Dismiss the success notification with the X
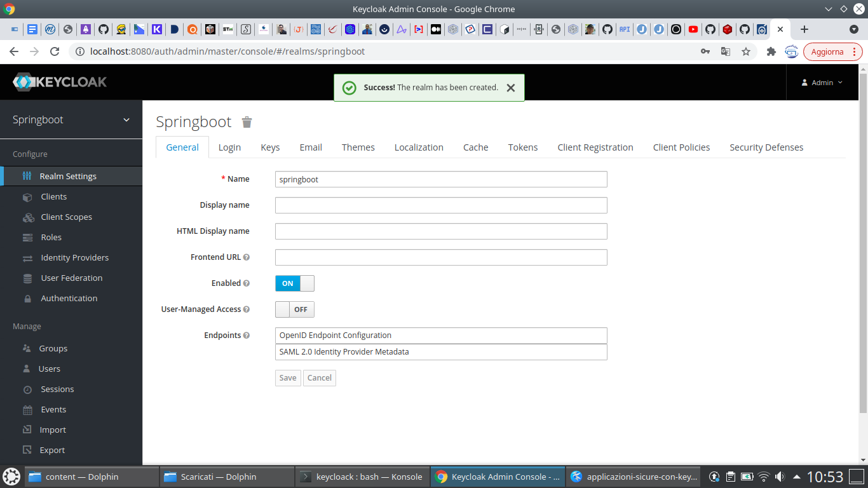The image size is (868, 488). tap(511, 88)
